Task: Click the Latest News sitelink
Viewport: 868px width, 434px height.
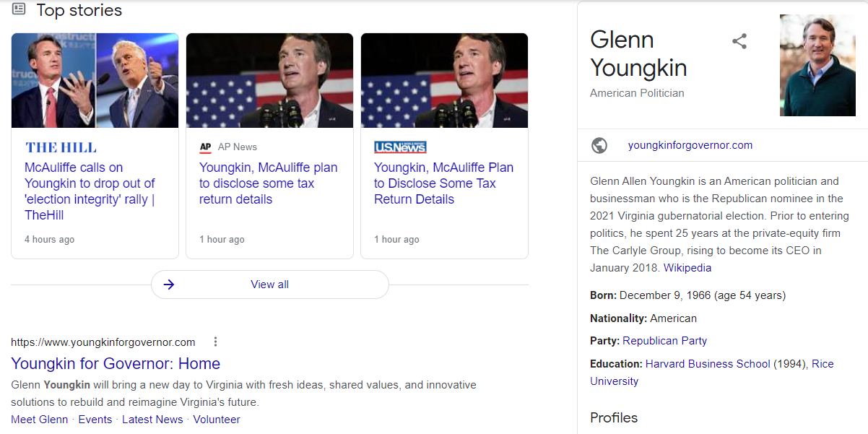Action: (152, 420)
